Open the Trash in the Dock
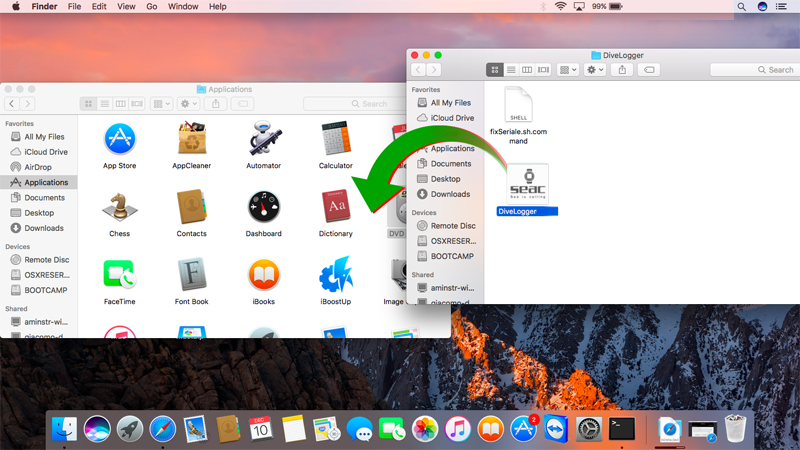 pos(735,429)
